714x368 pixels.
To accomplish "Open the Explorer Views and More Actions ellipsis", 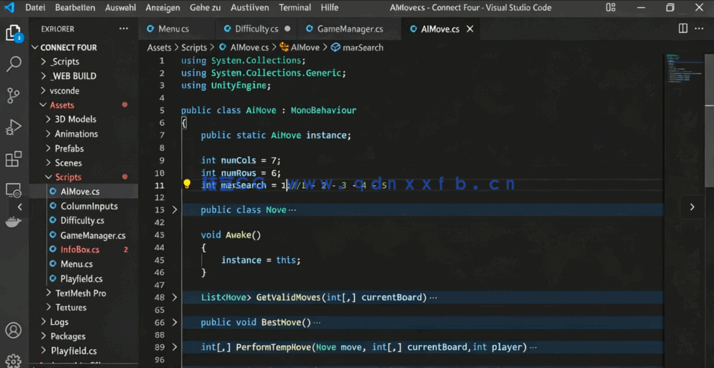I will [123, 29].
